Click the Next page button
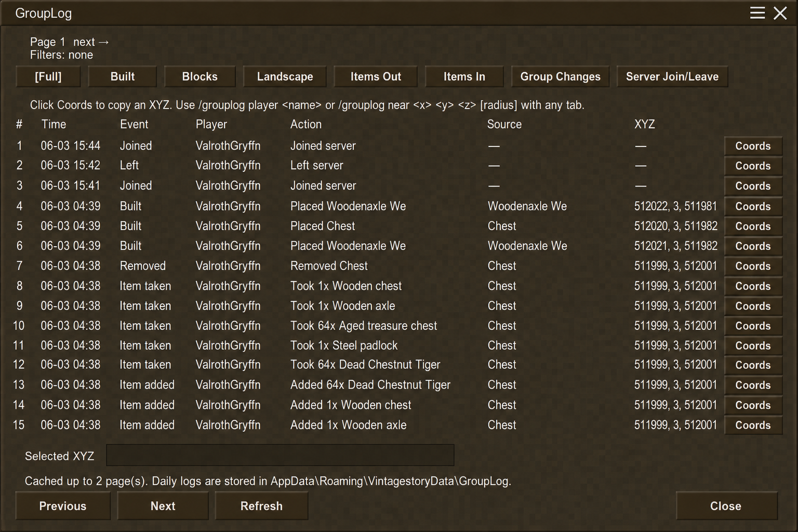Image resolution: width=798 pixels, height=532 pixels. point(163,506)
